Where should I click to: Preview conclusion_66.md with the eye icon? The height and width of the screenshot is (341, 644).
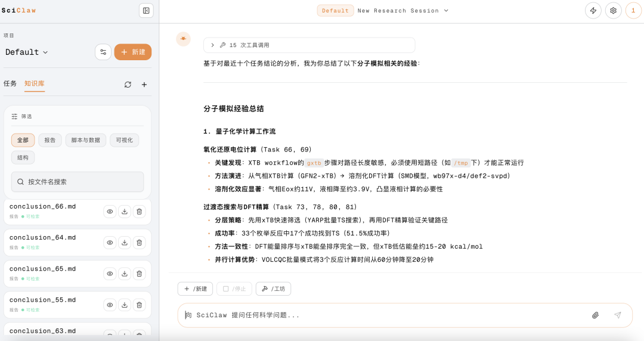coord(110,211)
